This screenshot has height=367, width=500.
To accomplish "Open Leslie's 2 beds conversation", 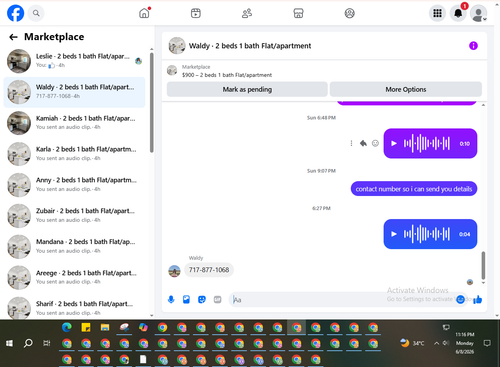I will 75,61.
